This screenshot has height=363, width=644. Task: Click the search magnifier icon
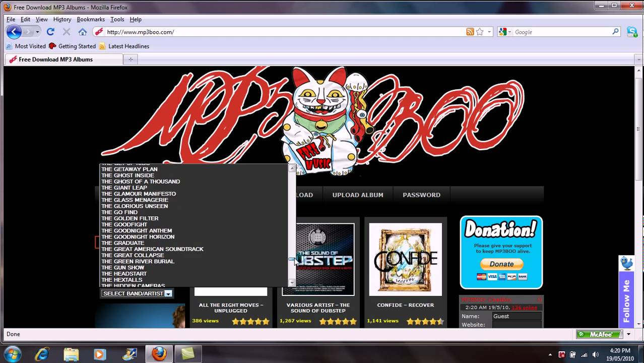point(615,32)
